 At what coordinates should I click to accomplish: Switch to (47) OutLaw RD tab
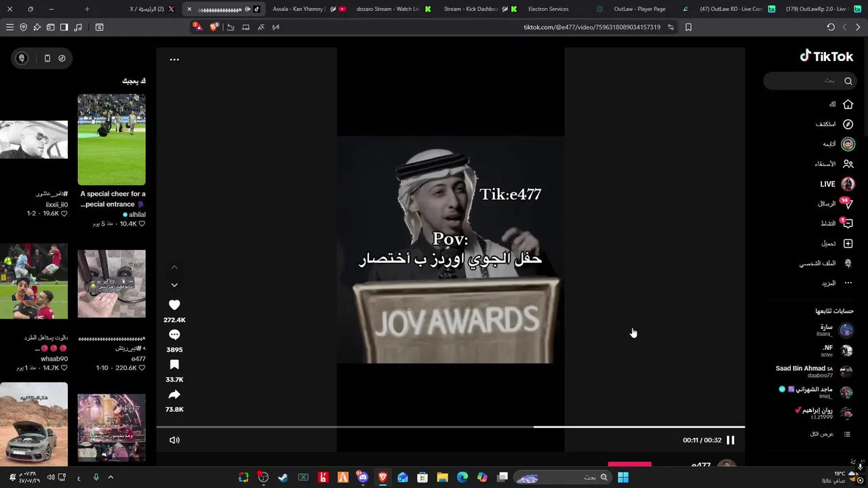coord(737,9)
